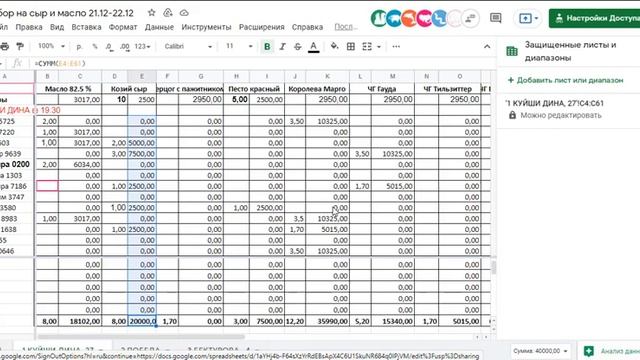The height and width of the screenshot is (360, 640).
Task: Open the Вид menu
Action: pos(57,27)
